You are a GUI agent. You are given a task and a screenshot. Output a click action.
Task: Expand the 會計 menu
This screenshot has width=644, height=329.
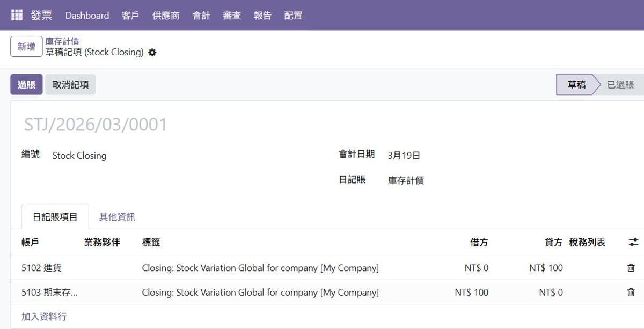point(201,16)
